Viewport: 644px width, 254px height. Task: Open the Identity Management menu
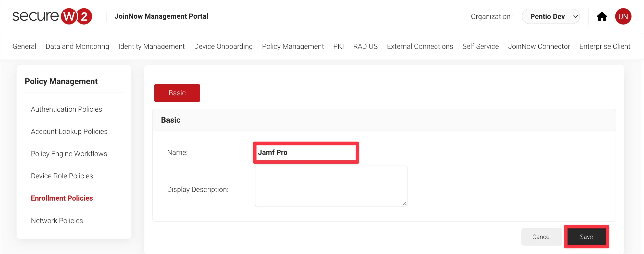(152, 46)
